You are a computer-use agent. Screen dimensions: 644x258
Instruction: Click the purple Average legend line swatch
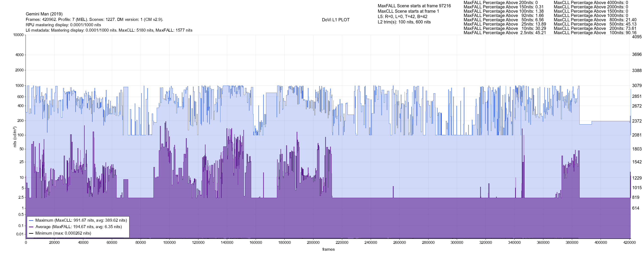31,227
